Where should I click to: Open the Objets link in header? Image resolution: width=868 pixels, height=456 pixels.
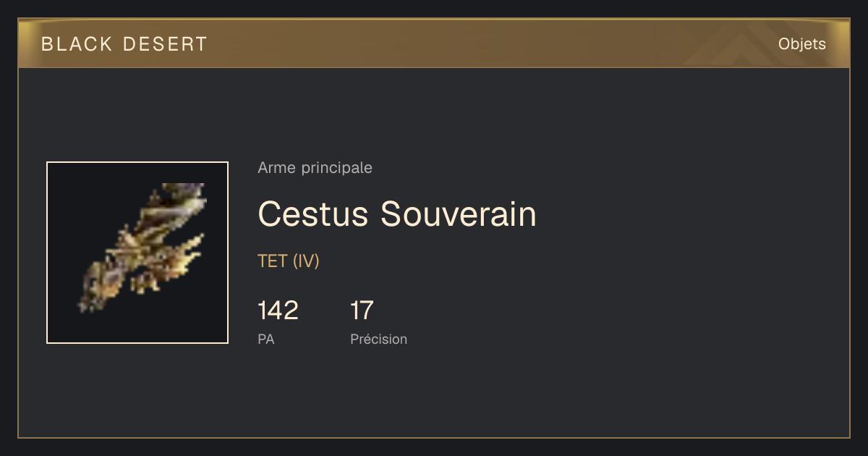pos(801,44)
